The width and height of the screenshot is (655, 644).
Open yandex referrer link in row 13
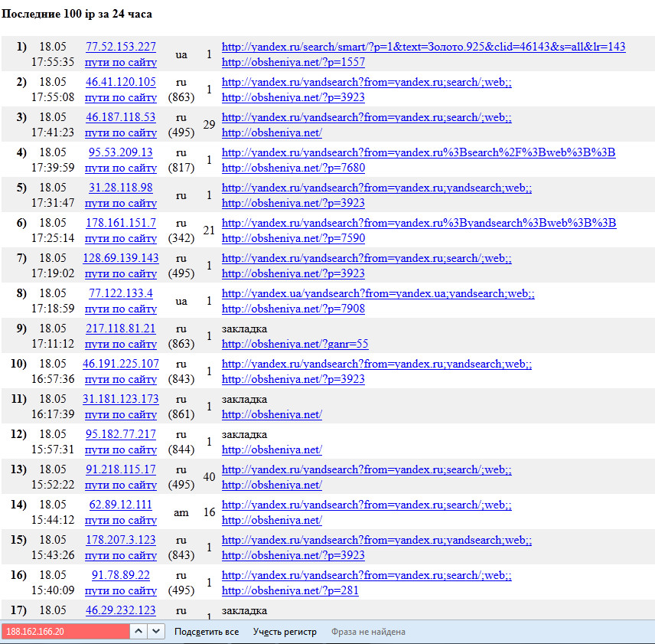coord(367,469)
